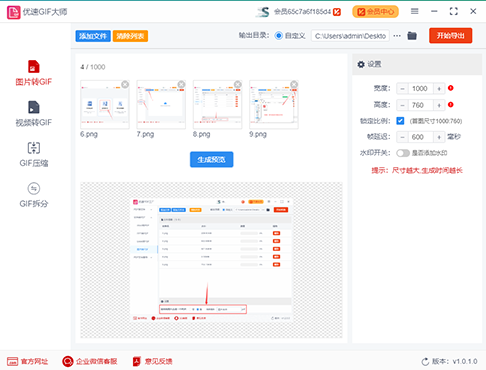Open 意见反馈 feedback in footer
The width and height of the screenshot is (486, 370).
[x=152, y=361]
